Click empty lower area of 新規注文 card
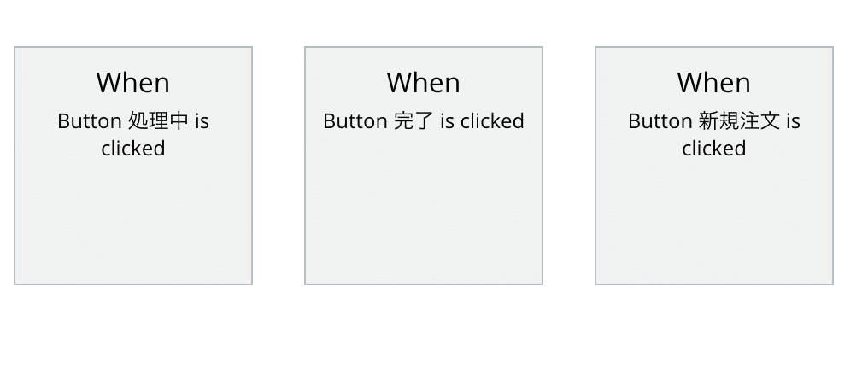 pos(714,231)
